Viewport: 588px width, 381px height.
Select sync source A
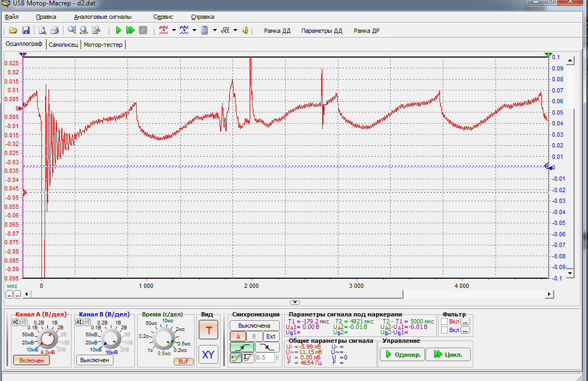tap(238, 337)
